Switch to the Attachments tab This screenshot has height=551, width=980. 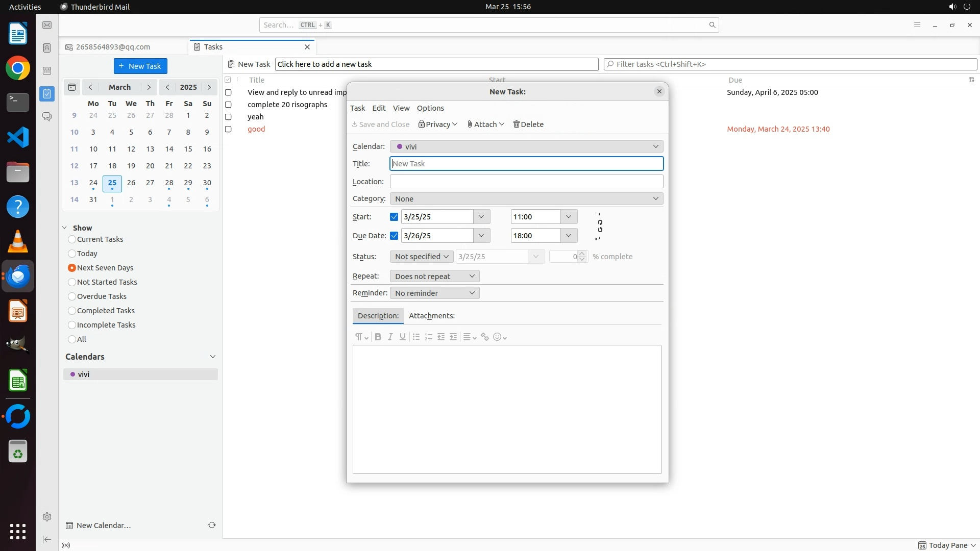click(431, 316)
